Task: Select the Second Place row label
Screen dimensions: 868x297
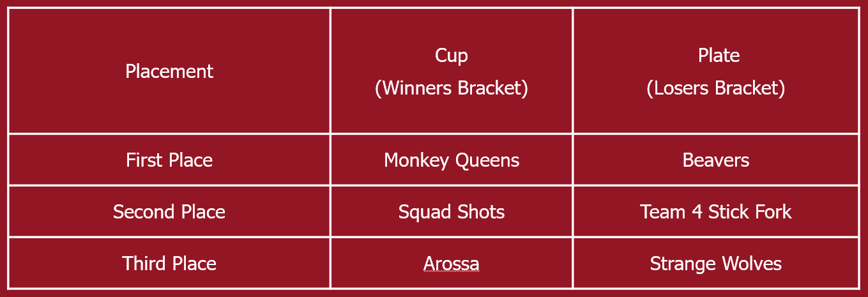Action: 169,211
